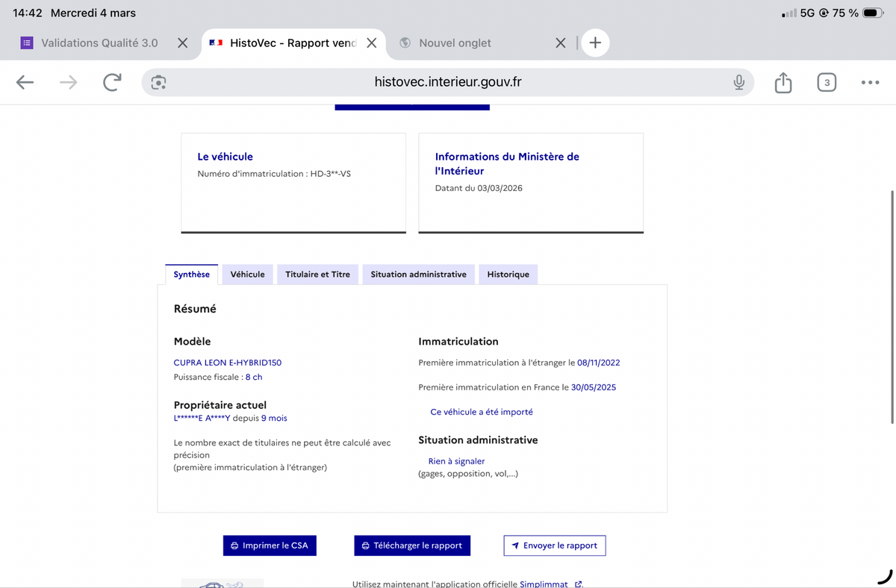
Task: Tap the microphone voice search icon
Action: (x=738, y=82)
